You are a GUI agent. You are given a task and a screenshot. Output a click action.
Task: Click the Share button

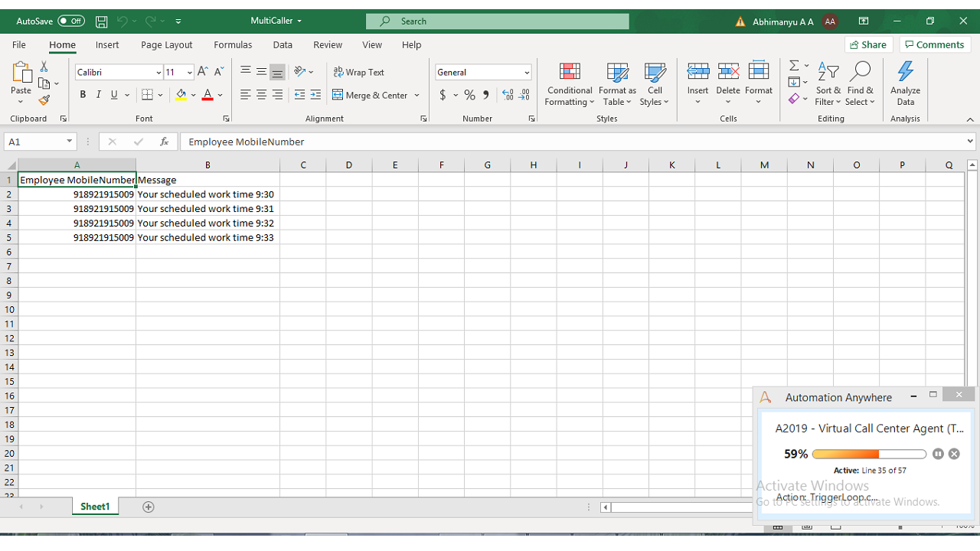click(867, 44)
